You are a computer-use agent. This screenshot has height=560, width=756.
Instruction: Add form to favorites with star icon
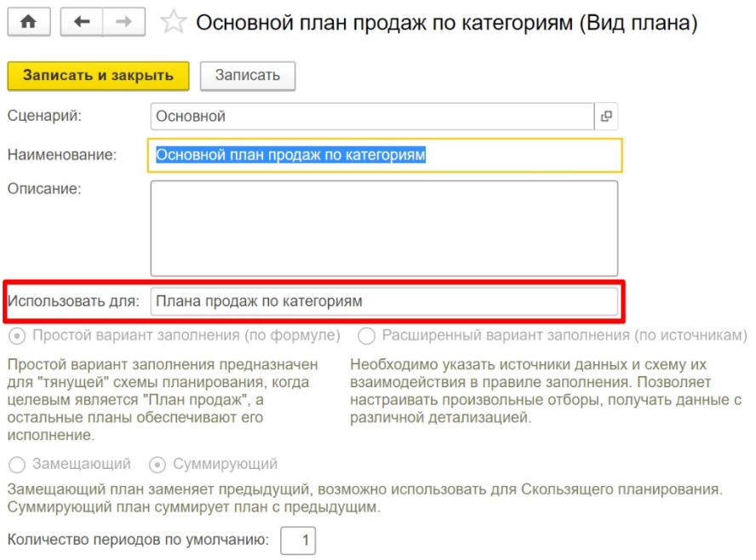[x=173, y=23]
